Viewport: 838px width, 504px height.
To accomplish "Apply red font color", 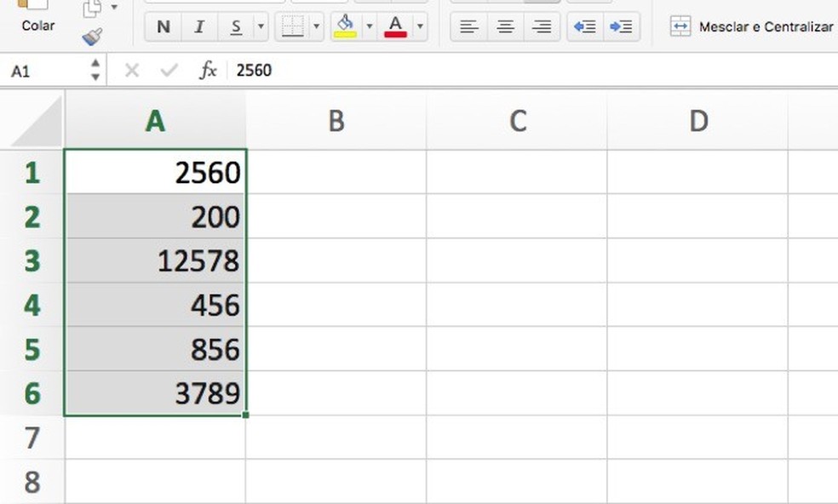I will coord(395,26).
